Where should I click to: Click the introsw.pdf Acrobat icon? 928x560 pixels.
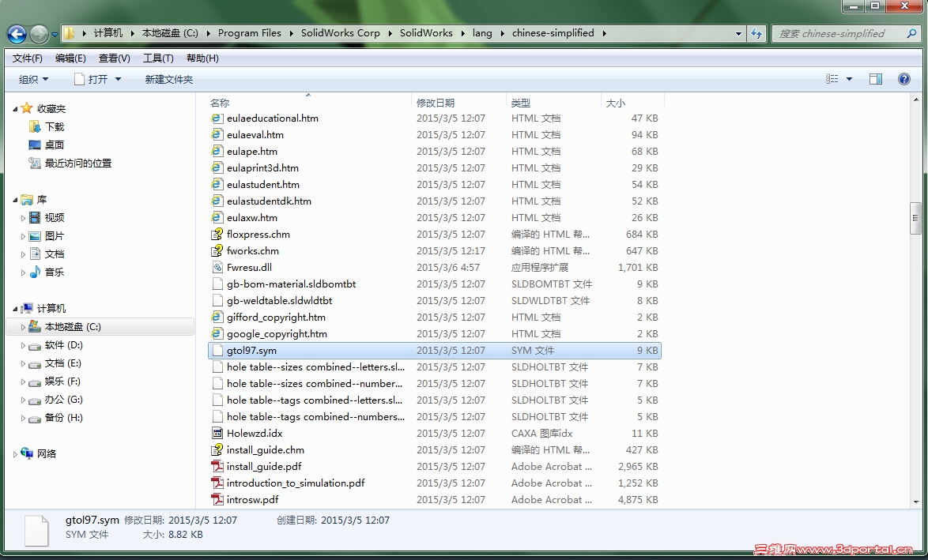(217, 500)
